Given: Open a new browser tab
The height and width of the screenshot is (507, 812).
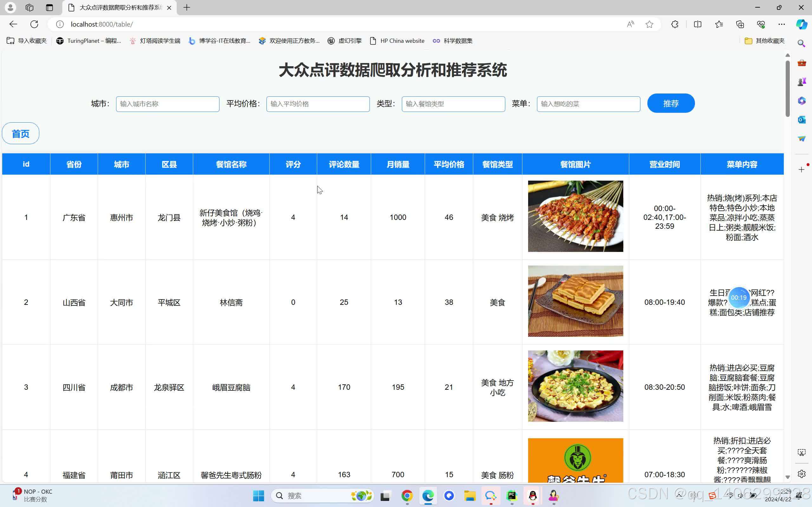Looking at the screenshot, I should pos(187,7).
